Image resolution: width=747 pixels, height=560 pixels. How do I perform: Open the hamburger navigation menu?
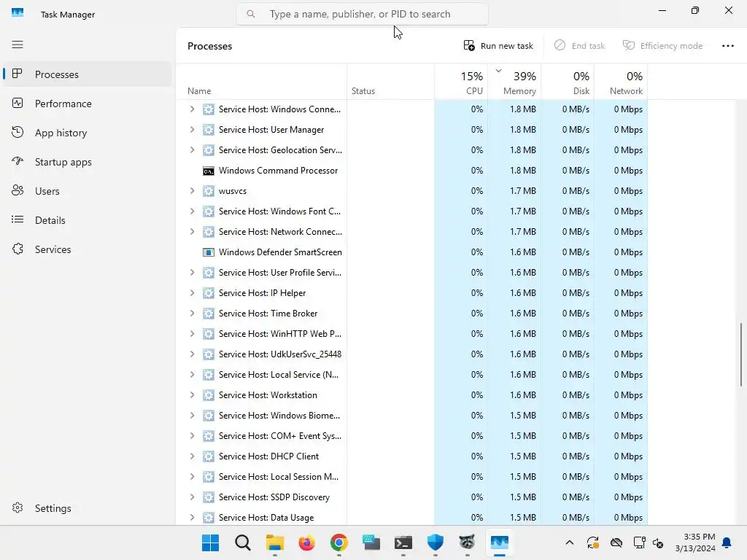pos(18,44)
